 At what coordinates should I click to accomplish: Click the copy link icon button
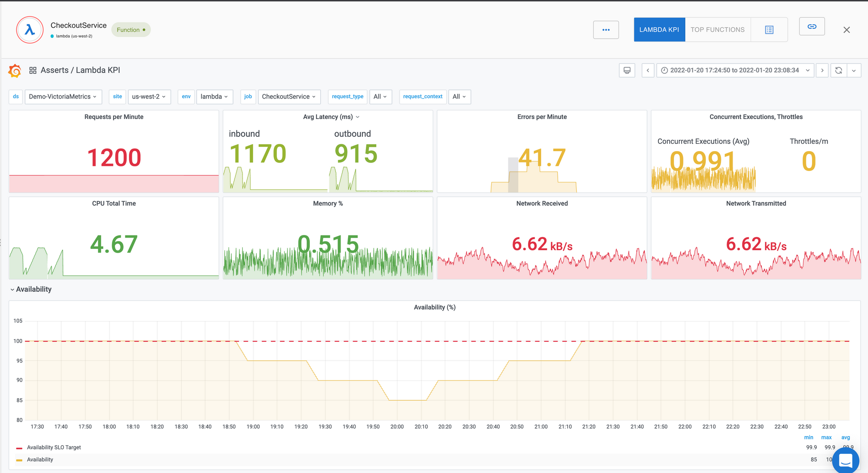(x=812, y=27)
